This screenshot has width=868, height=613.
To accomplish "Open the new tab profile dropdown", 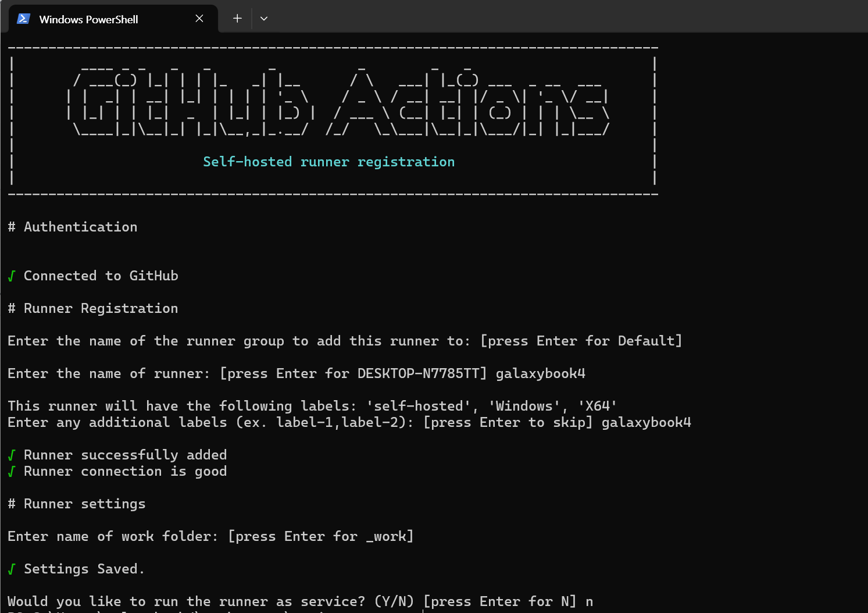I will [264, 19].
